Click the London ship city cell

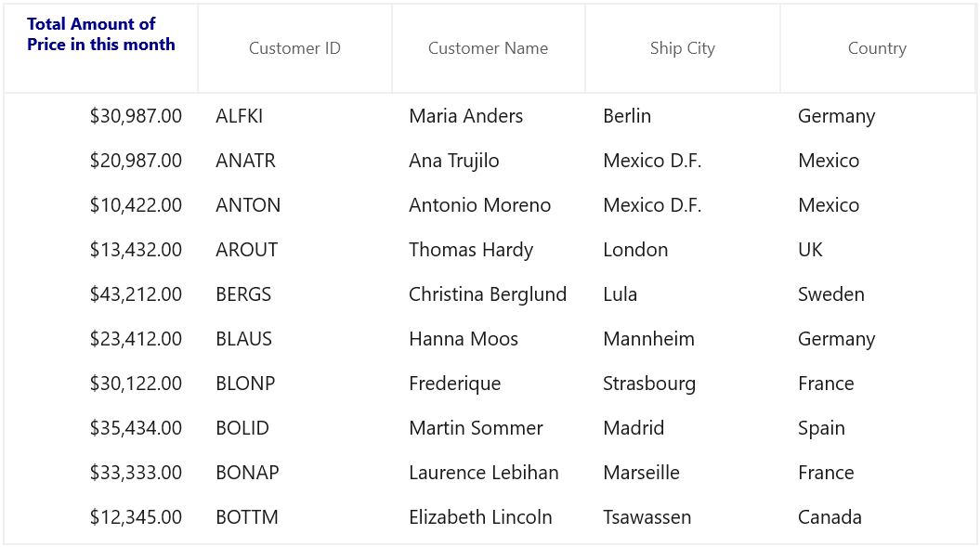tap(683, 250)
